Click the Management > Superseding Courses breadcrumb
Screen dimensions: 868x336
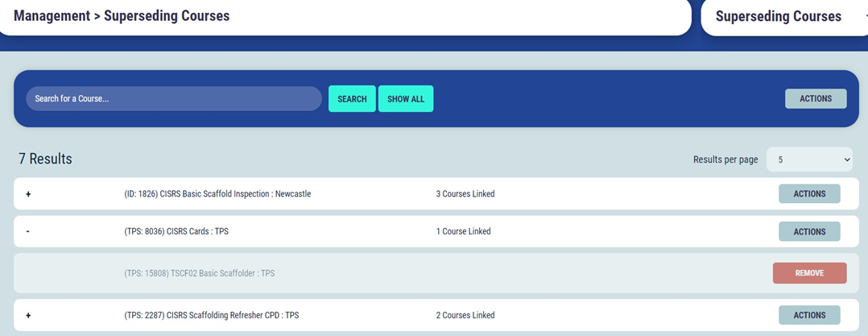122,16
